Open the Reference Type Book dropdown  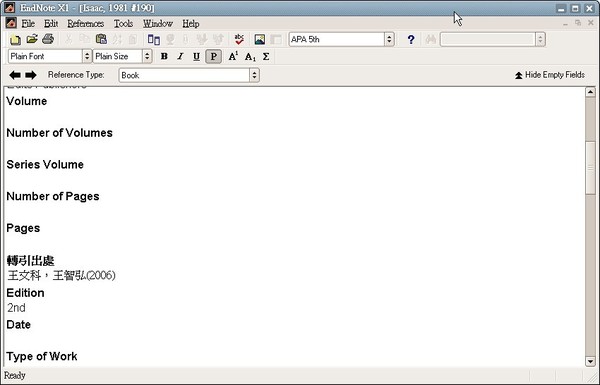254,75
